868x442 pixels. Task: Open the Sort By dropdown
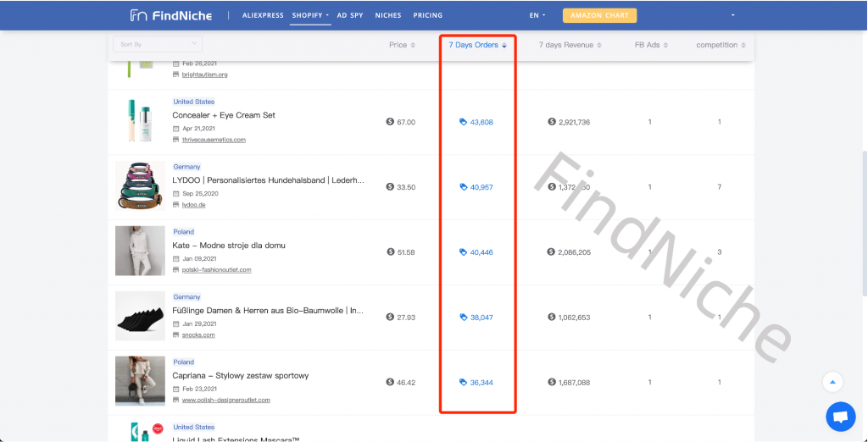click(x=158, y=44)
